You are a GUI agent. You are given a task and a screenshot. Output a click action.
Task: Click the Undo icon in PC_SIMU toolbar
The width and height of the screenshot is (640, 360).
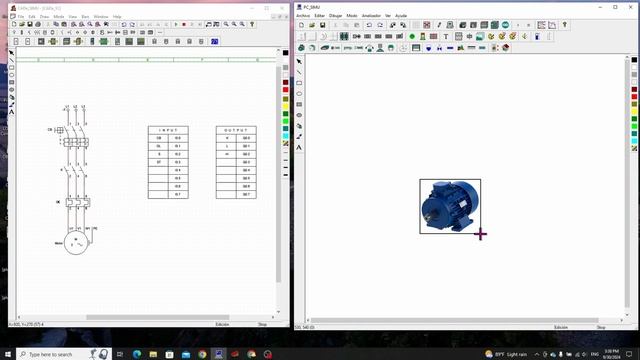(x=369, y=25)
